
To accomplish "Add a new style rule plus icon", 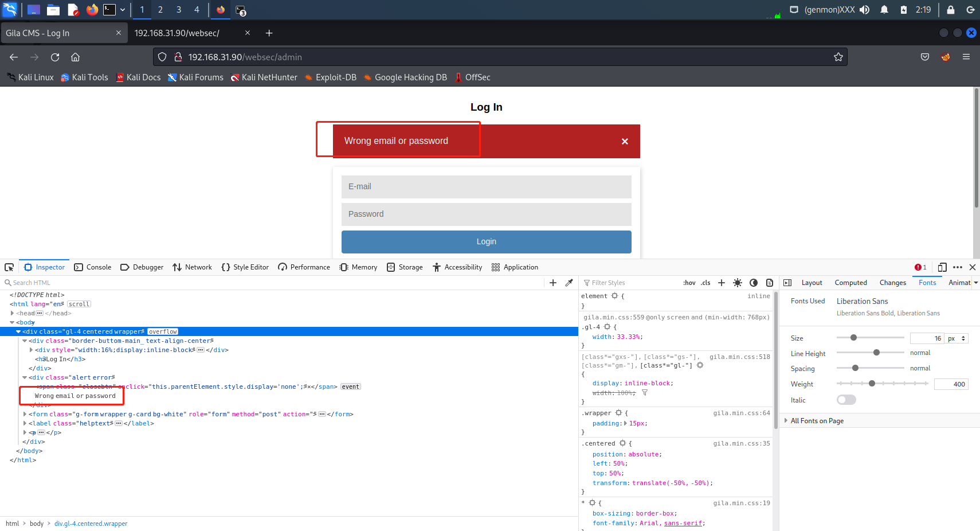I will [722, 283].
